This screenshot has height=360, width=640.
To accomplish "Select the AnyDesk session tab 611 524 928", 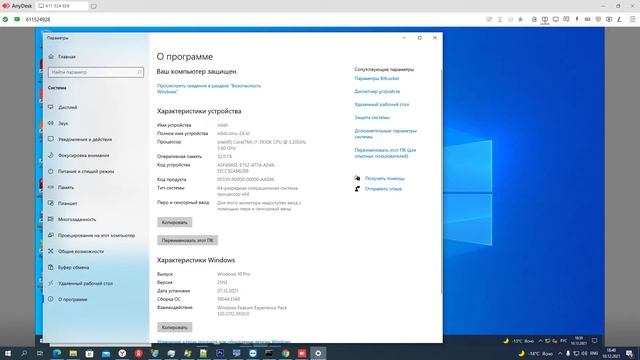I will pos(62,6).
